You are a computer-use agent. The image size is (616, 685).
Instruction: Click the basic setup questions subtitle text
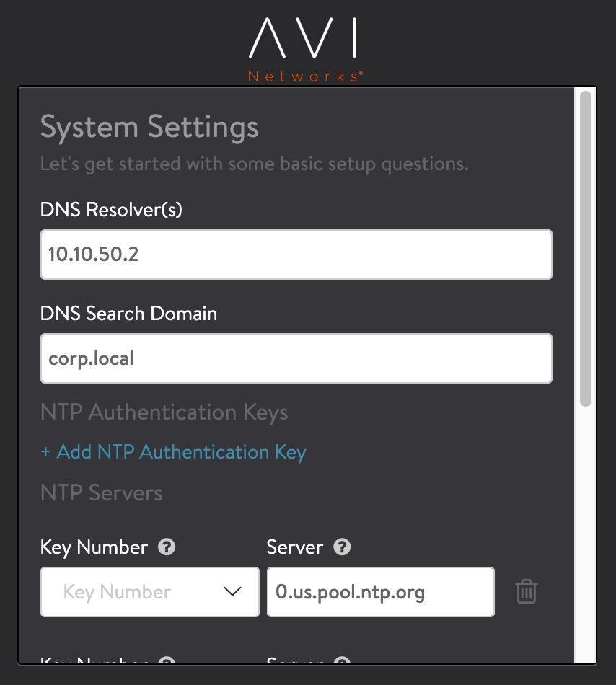click(x=255, y=164)
